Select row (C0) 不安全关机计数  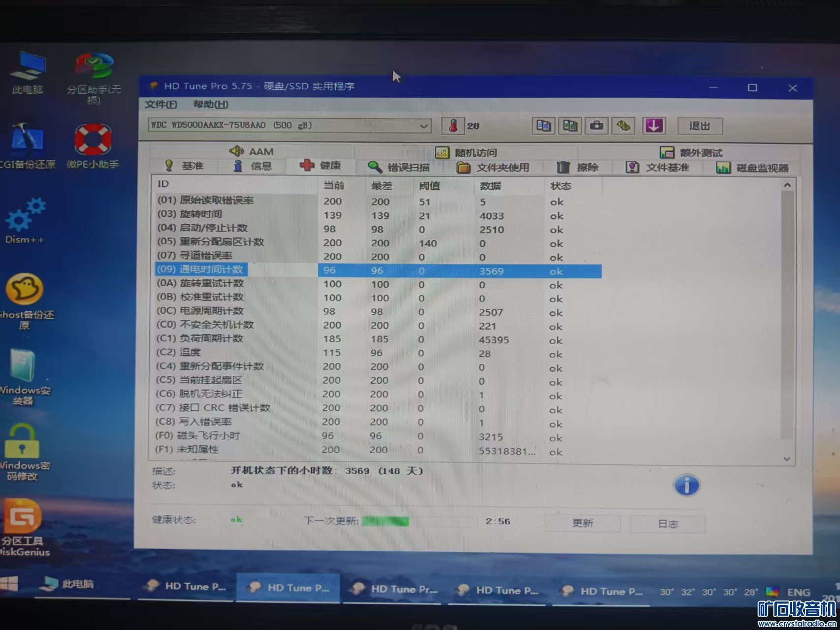(x=378, y=326)
